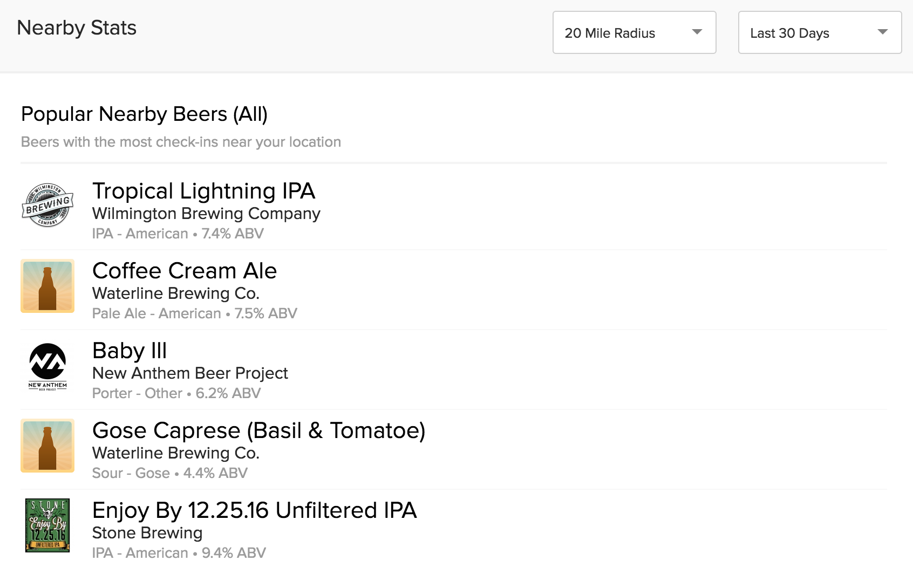This screenshot has height=588, width=913.
Task: Click the New Anthem Beer Project logo
Action: pyautogui.click(x=47, y=366)
